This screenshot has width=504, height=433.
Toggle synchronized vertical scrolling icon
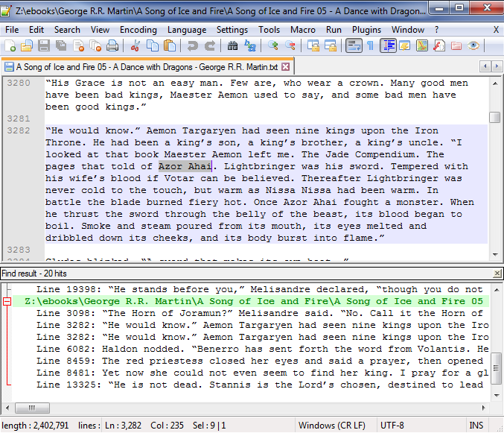313,45
